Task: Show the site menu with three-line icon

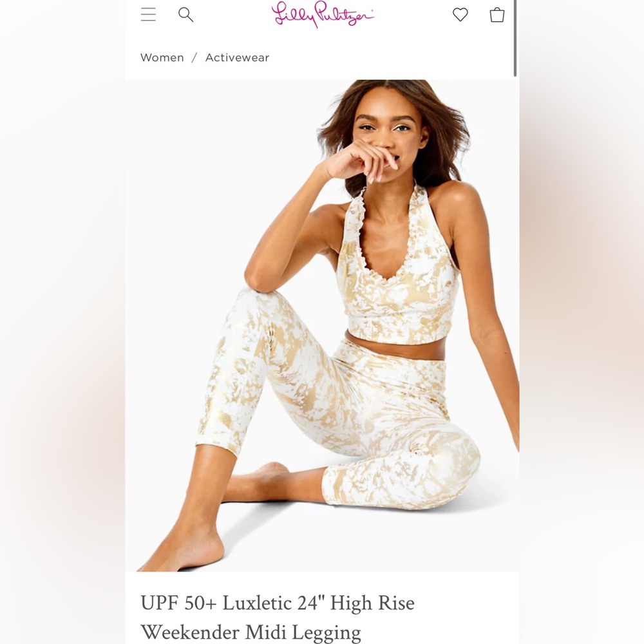Action: (x=148, y=14)
